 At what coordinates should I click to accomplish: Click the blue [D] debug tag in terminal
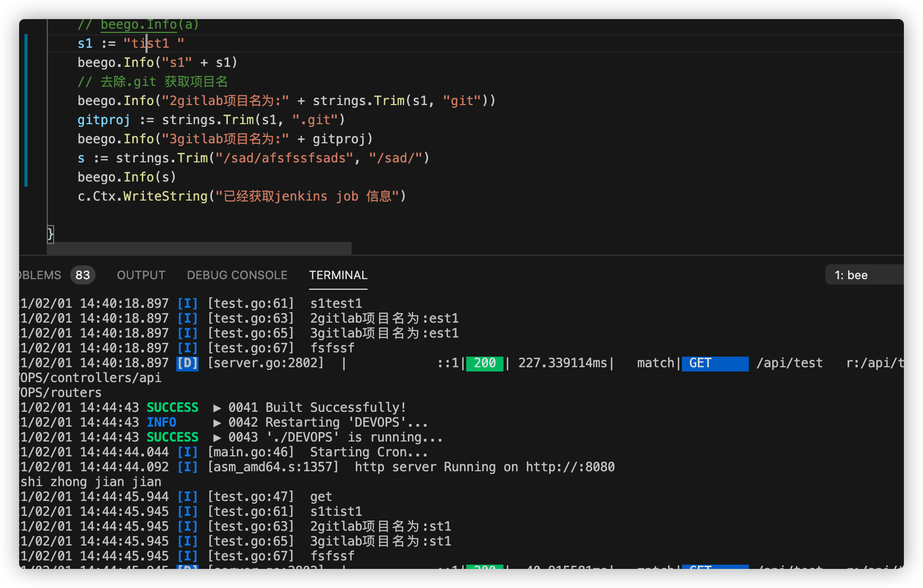point(187,364)
